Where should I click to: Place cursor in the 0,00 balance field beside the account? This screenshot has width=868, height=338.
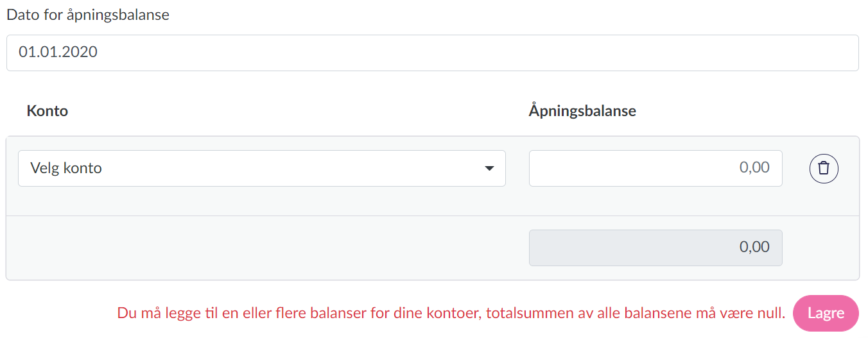[655, 168]
